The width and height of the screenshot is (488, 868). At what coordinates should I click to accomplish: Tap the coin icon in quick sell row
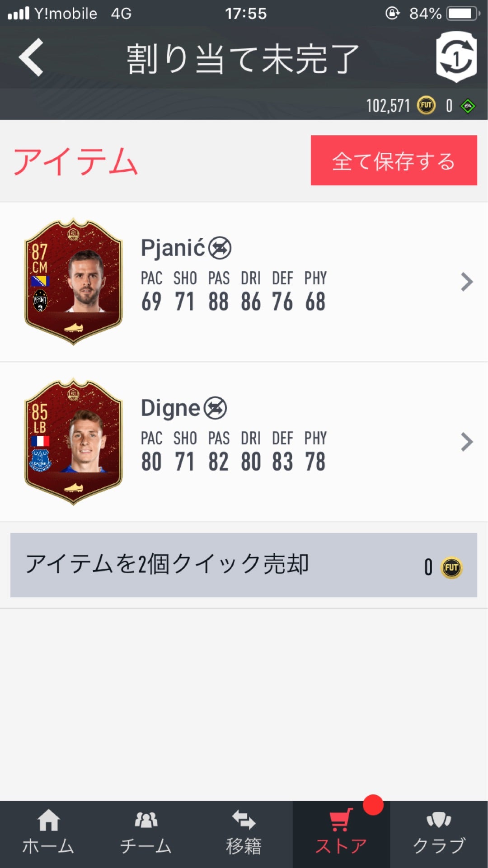coord(451,568)
